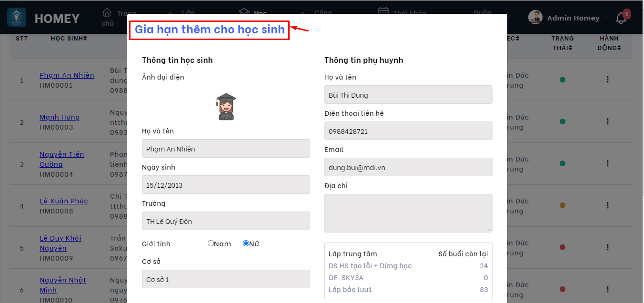Open three-dot actions menu for row 3
This screenshot has height=303, width=644.
[608, 164]
